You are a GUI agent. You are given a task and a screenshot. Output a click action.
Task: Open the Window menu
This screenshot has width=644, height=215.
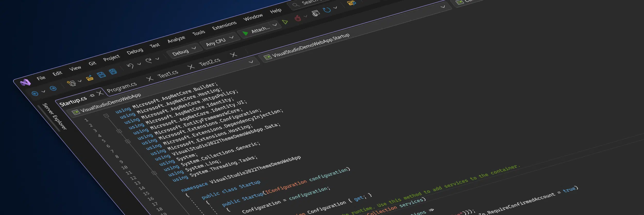(x=253, y=17)
